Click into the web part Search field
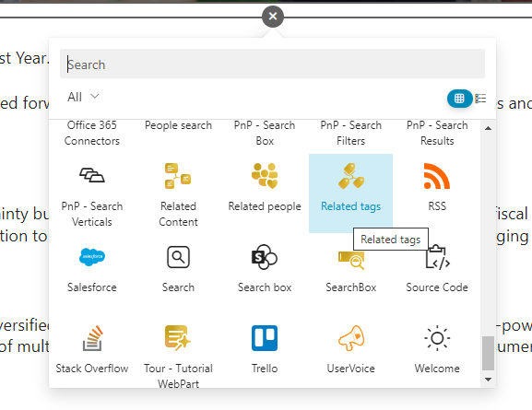Viewport: 532px width, 410px height. (x=272, y=64)
